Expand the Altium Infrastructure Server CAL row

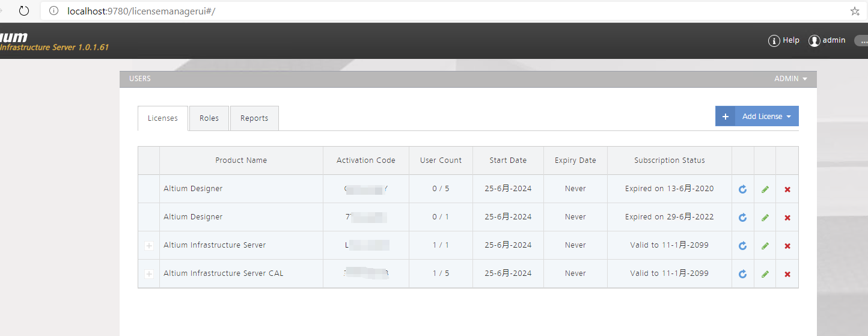149,274
